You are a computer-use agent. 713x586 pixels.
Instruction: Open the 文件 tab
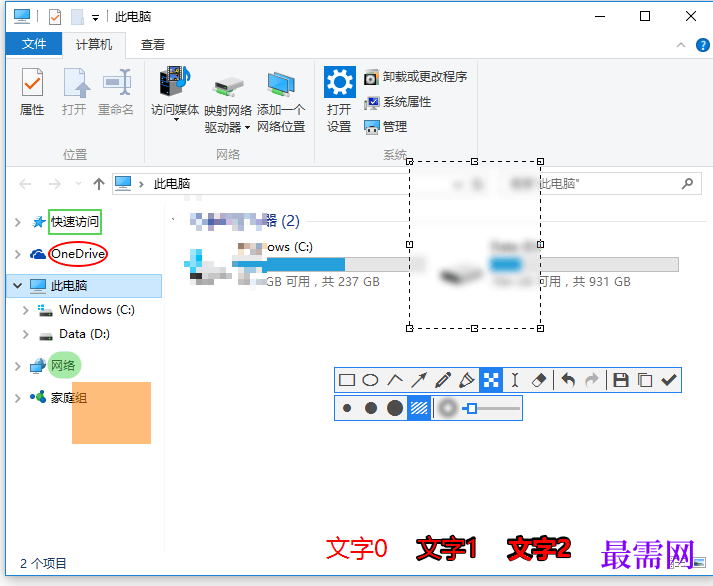(34, 44)
